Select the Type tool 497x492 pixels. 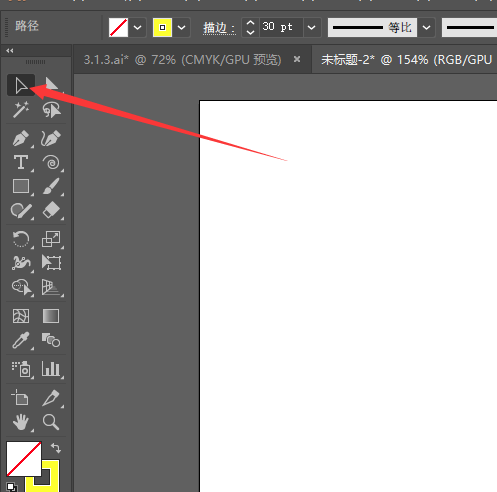pos(21,162)
